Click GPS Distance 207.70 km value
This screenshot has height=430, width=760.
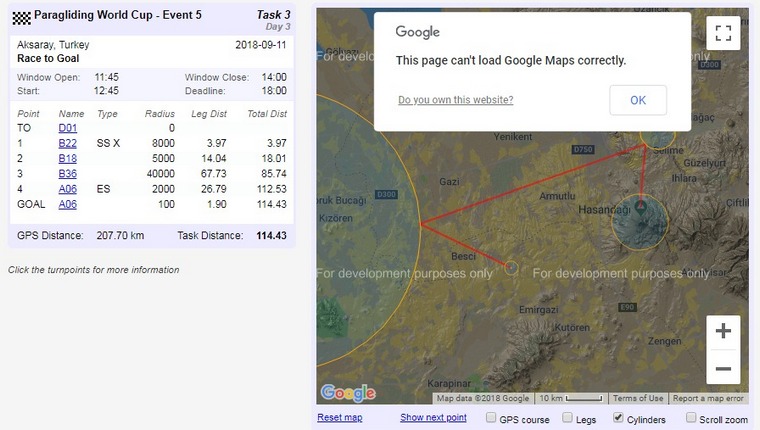coord(120,236)
